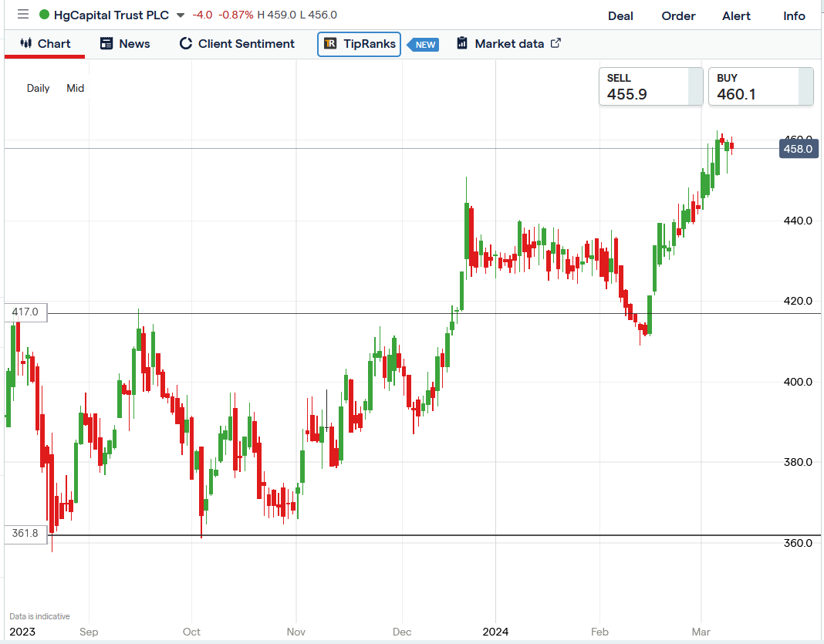Image resolution: width=824 pixels, height=644 pixels.
Task: Click the 400.0 price axis label
Action: pos(798,382)
